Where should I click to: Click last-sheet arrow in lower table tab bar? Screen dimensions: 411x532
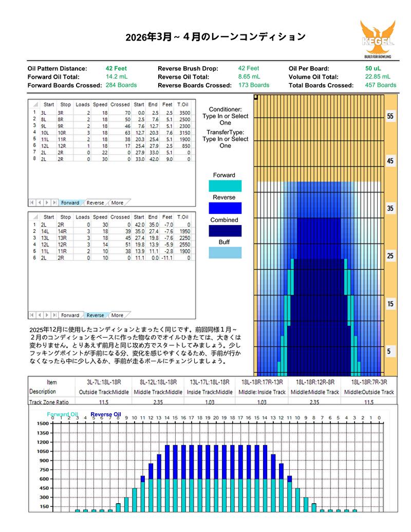coord(54,315)
